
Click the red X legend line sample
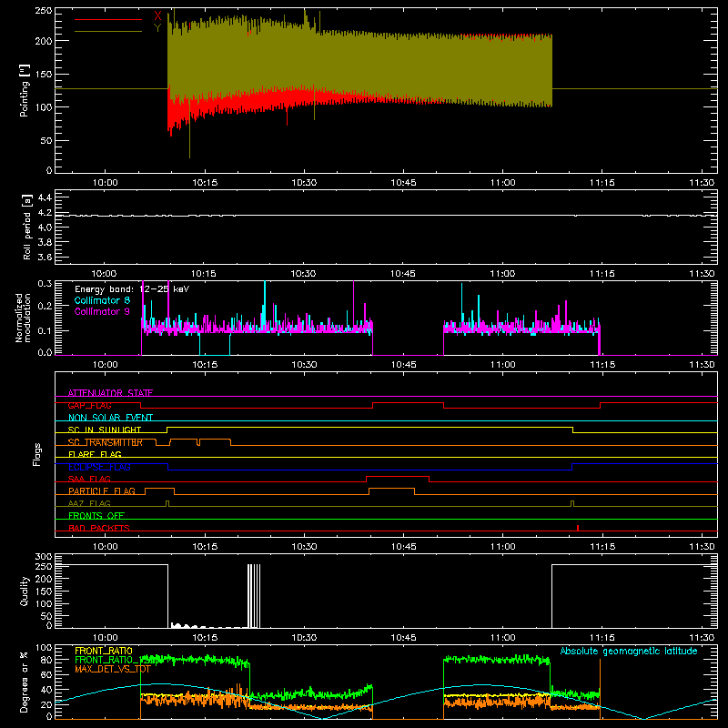[108, 19]
